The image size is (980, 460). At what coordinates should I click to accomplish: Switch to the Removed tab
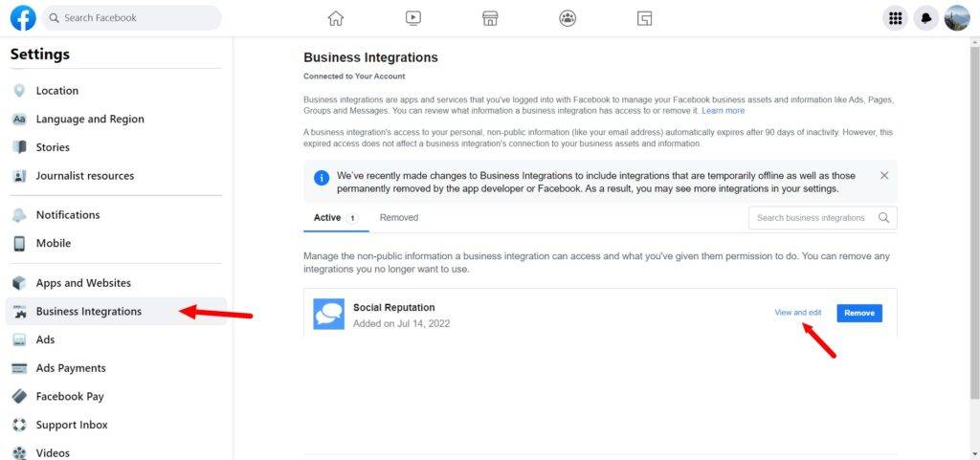pyautogui.click(x=398, y=218)
